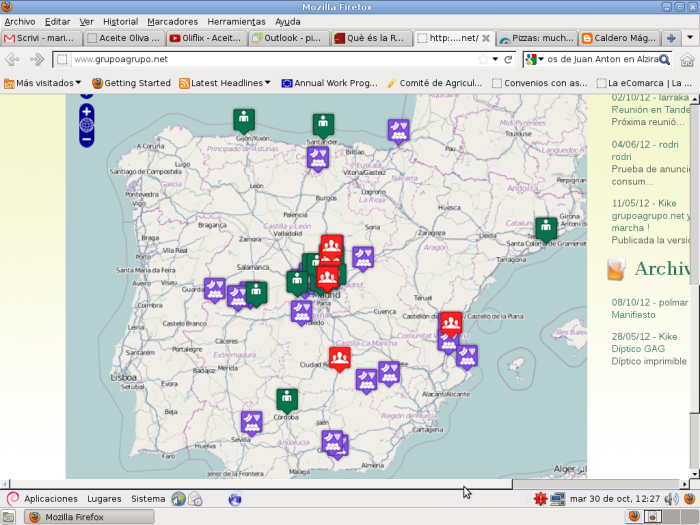Image resolution: width=700 pixels, height=525 pixels.
Task: Expand the Latest Headlines feed dropdown
Action: [225, 83]
